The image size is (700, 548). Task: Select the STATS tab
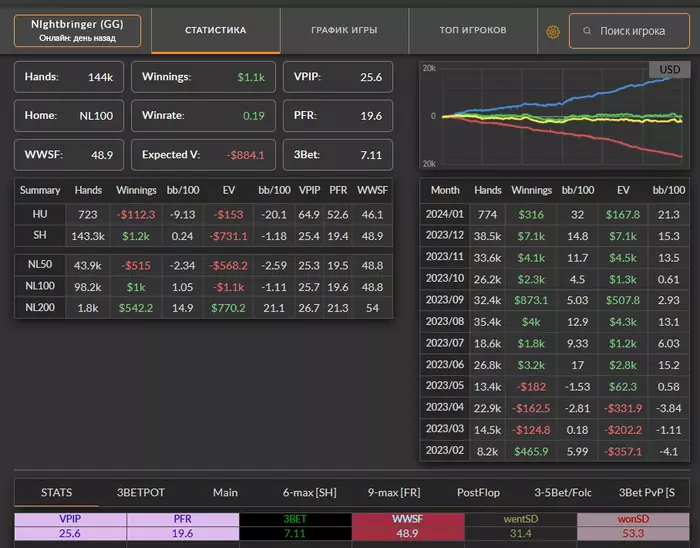coord(56,492)
